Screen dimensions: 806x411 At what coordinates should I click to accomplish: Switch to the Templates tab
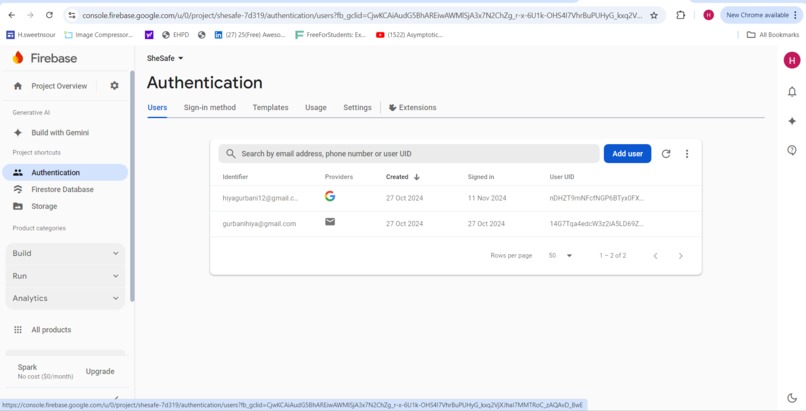point(270,107)
